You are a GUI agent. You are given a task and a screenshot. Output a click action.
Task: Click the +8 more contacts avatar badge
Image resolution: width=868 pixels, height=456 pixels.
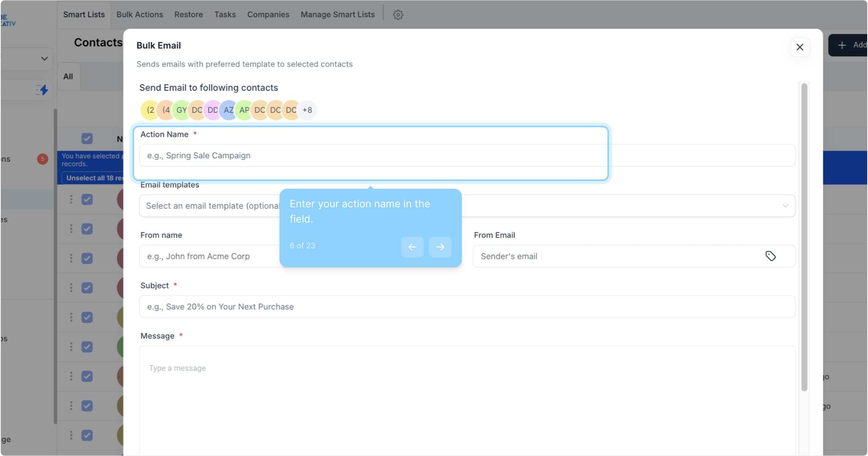tap(307, 110)
